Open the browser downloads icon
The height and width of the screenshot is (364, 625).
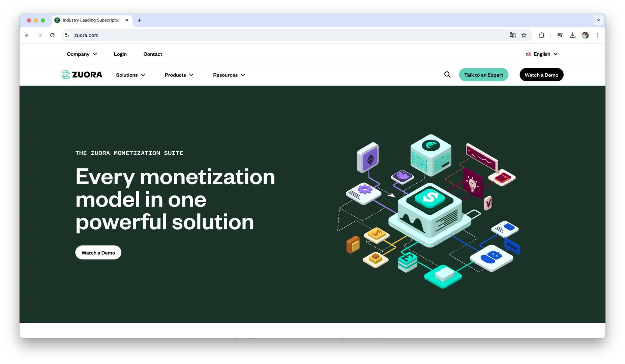(572, 35)
